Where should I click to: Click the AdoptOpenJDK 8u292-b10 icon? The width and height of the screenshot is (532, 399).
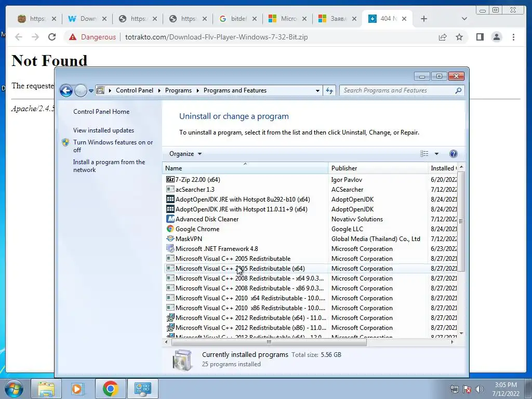pos(170,199)
